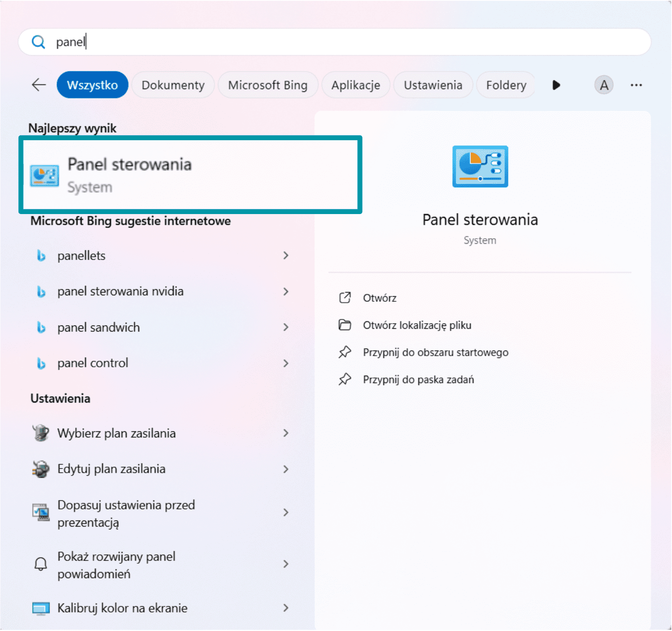The width and height of the screenshot is (672, 631).
Task: Expand the 'panel sterowania nvidia' suggestion chevron
Action: point(286,292)
